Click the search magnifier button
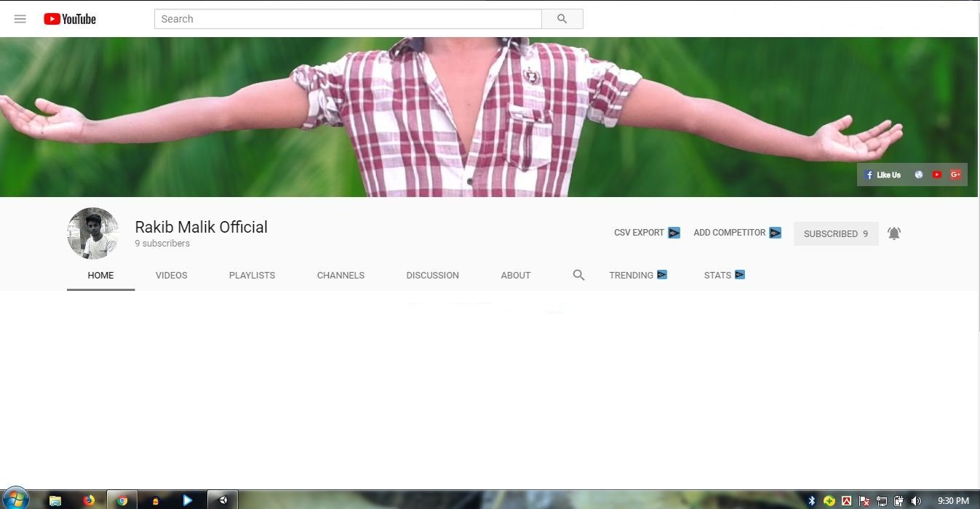This screenshot has height=509, width=980. (562, 18)
